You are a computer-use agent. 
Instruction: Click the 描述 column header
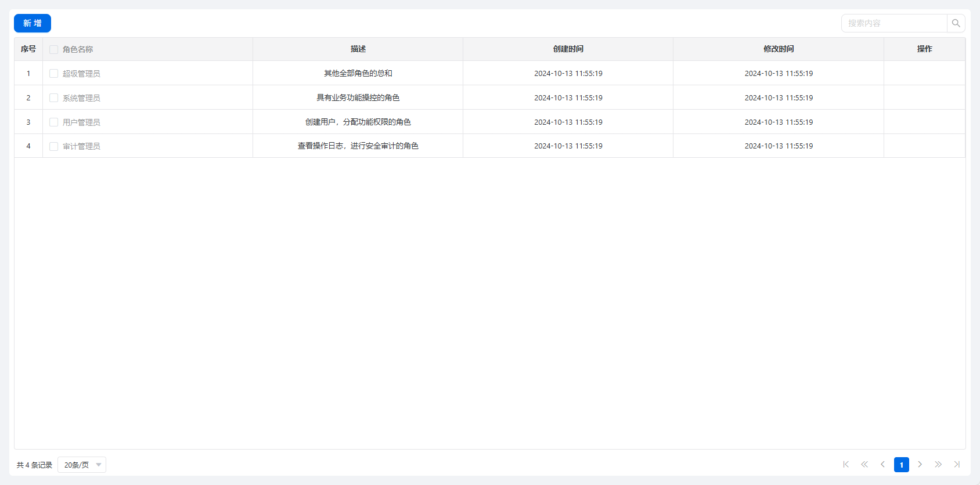(x=358, y=49)
